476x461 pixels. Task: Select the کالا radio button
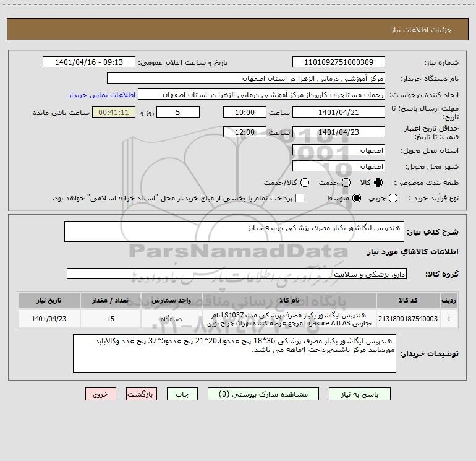378,183
